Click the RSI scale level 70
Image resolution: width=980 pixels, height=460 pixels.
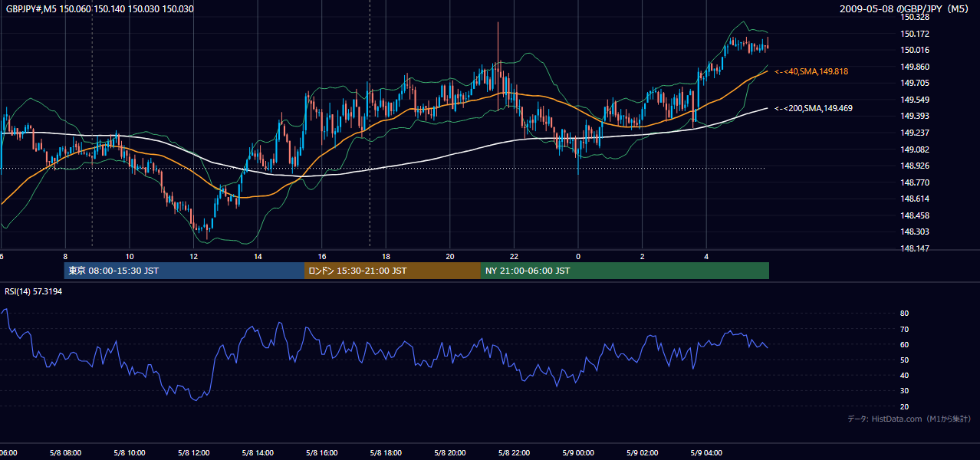point(904,329)
